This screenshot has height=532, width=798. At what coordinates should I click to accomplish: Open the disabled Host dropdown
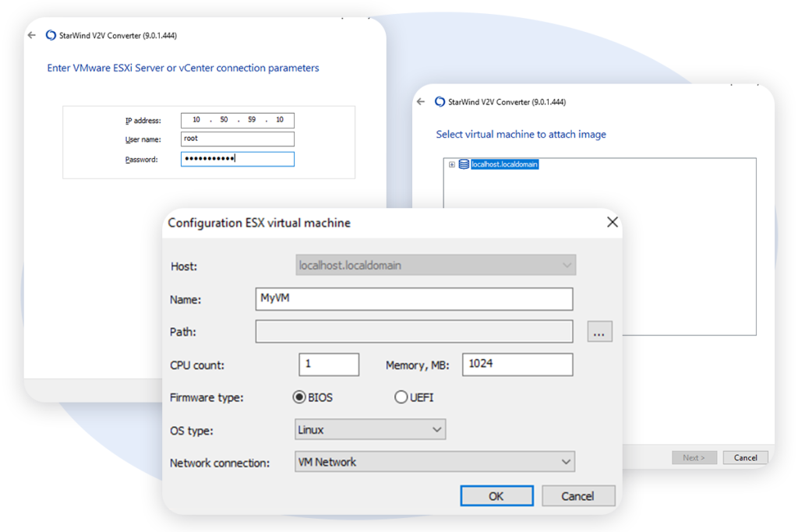(435, 266)
